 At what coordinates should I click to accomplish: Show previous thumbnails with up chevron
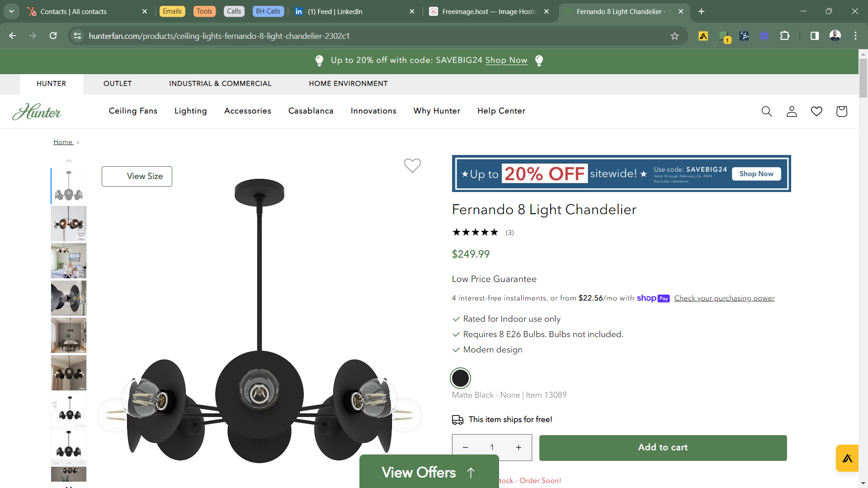pyautogui.click(x=69, y=161)
